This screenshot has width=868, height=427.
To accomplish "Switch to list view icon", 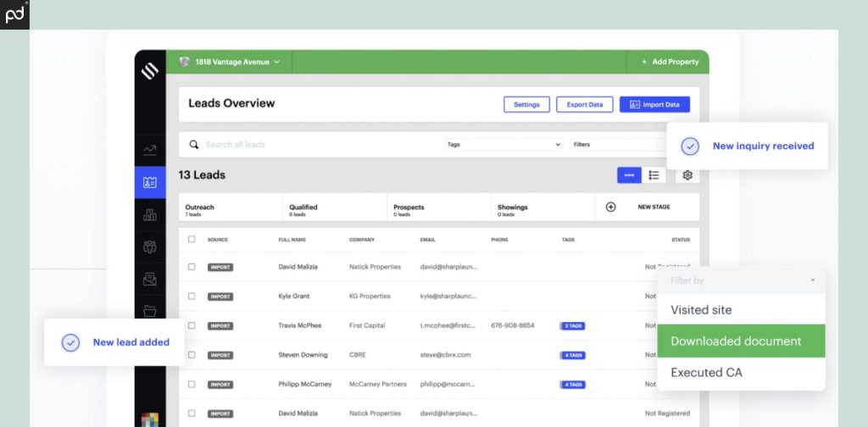I will pyautogui.click(x=654, y=175).
